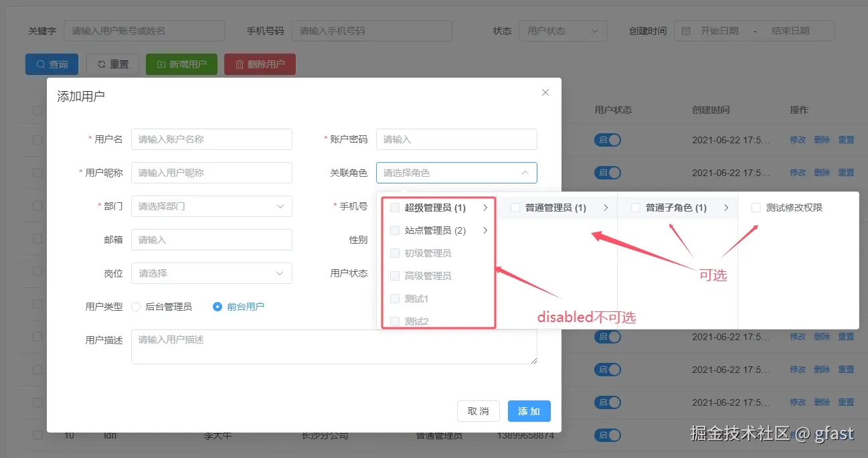Click the 结束日期 end date field
Screen dimensions: 868x458
(790, 31)
